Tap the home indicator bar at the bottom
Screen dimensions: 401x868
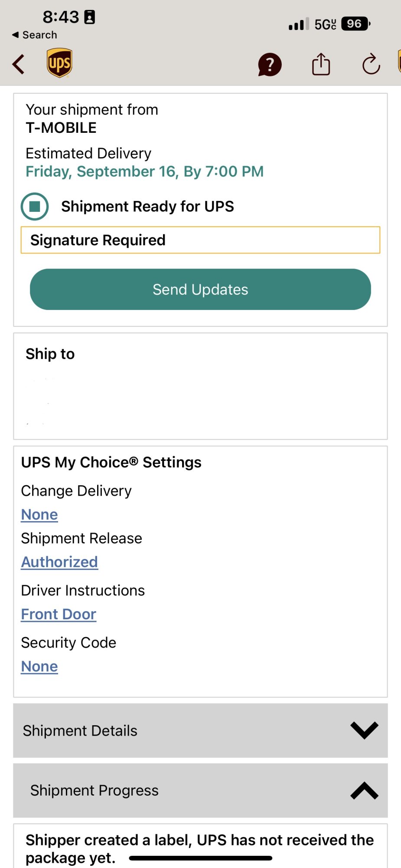point(201,858)
